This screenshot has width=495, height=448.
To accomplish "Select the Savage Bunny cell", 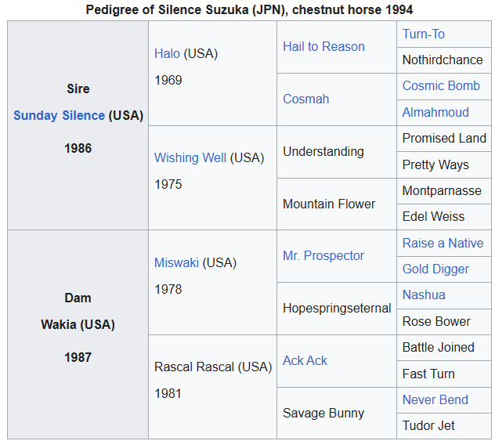I will coord(337,413).
